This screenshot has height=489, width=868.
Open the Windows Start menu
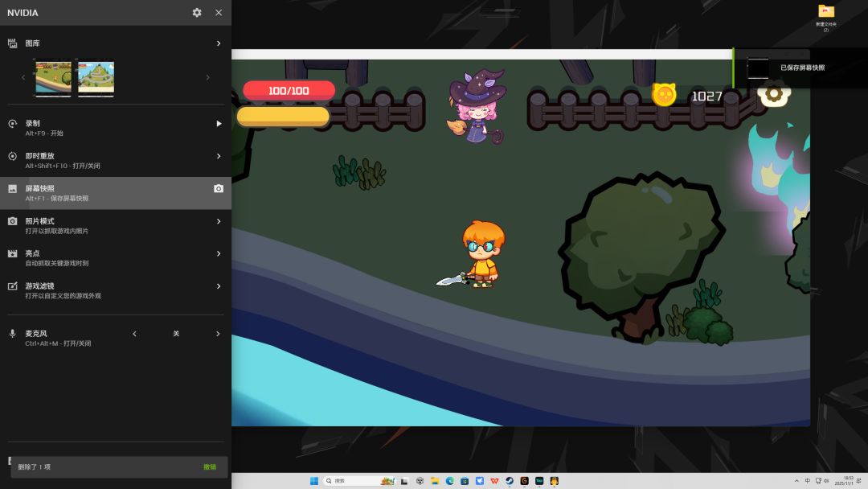(314, 481)
